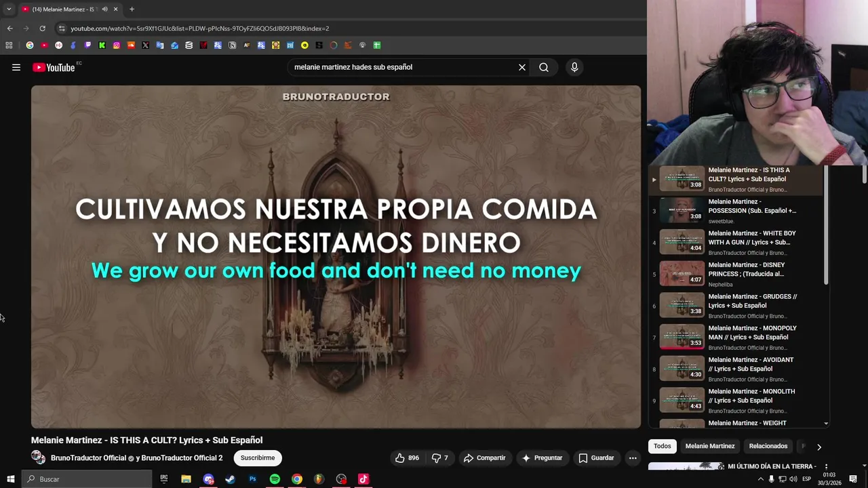Open Photoshop from the taskbar
The image size is (868, 488).
[x=252, y=479]
